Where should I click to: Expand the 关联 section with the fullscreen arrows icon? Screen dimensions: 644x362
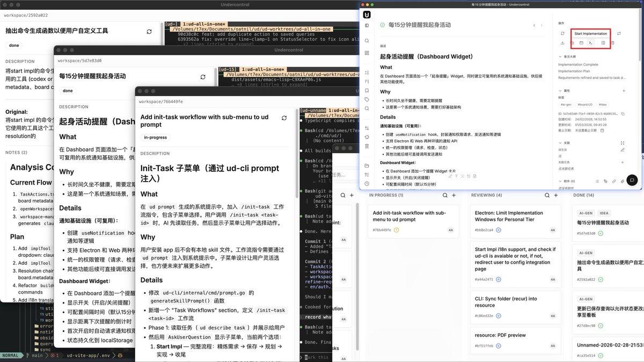click(x=623, y=143)
